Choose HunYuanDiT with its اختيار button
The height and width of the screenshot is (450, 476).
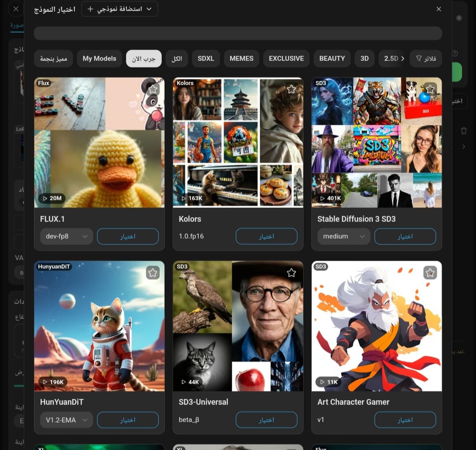pos(128,420)
